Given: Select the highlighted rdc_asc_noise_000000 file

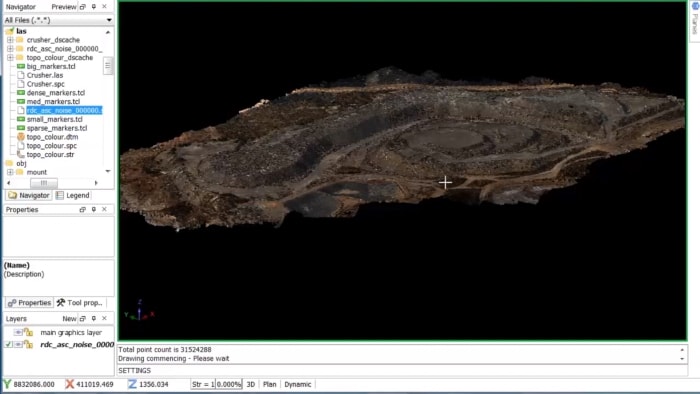Looking at the screenshot, I should click(64, 110).
